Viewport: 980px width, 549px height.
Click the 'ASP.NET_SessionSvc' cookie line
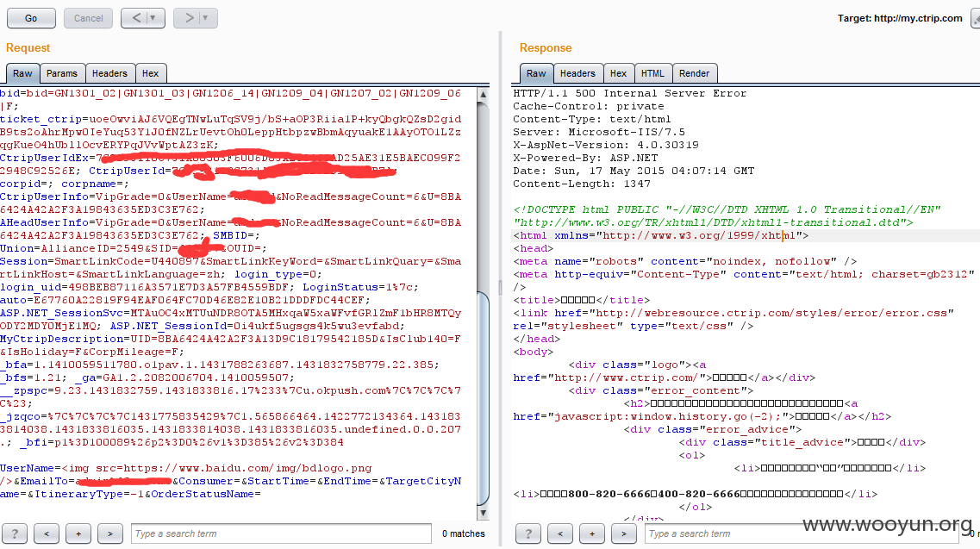231,313
